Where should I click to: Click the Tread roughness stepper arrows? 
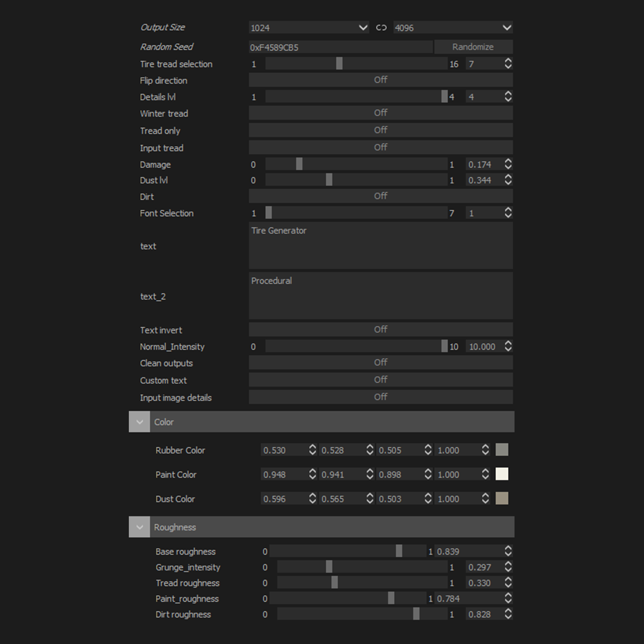click(x=508, y=582)
